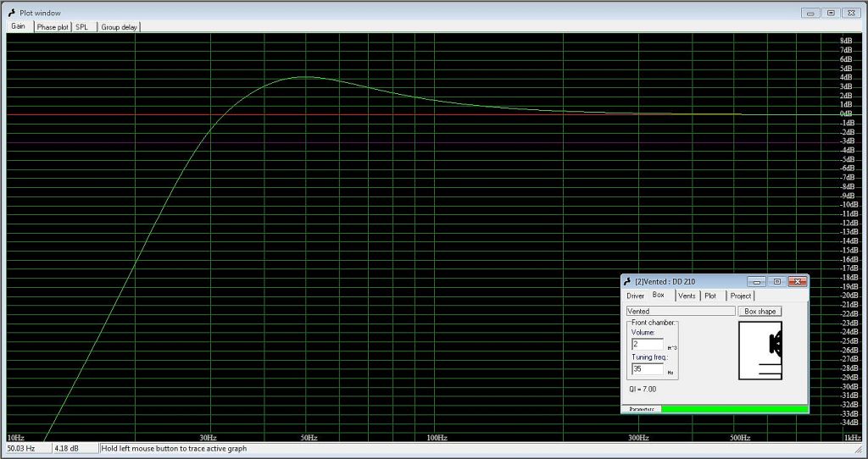868x459 pixels.
Task: Switch to the Vents tab
Action: coord(687,296)
